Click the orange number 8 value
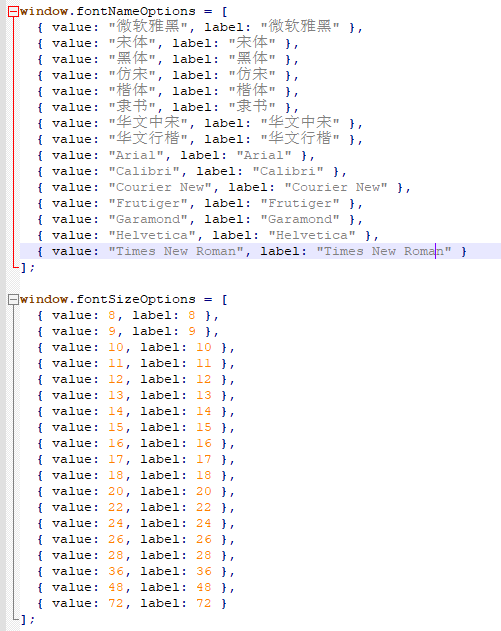 pyautogui.click(x=112, y=315)
